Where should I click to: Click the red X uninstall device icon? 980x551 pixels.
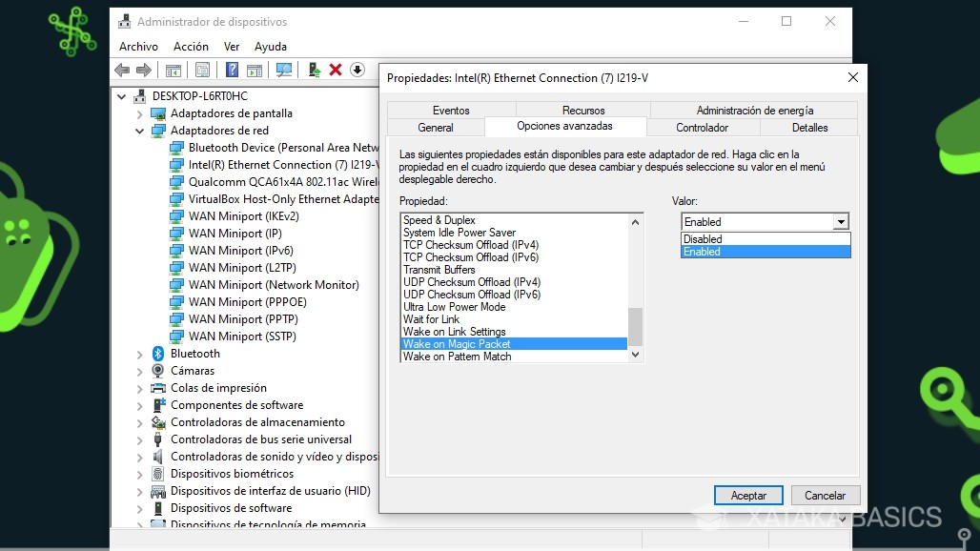click(336, 69)
